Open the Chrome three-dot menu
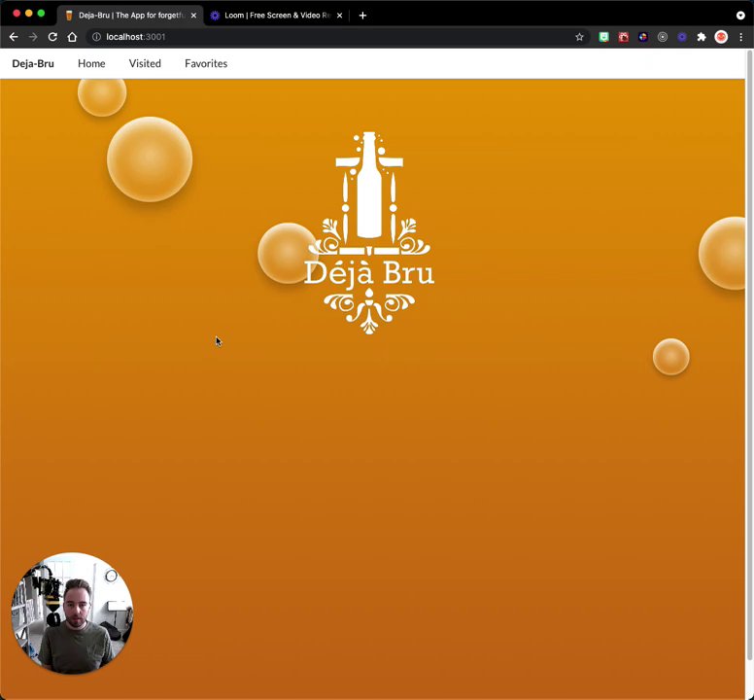 click(741, 37)
